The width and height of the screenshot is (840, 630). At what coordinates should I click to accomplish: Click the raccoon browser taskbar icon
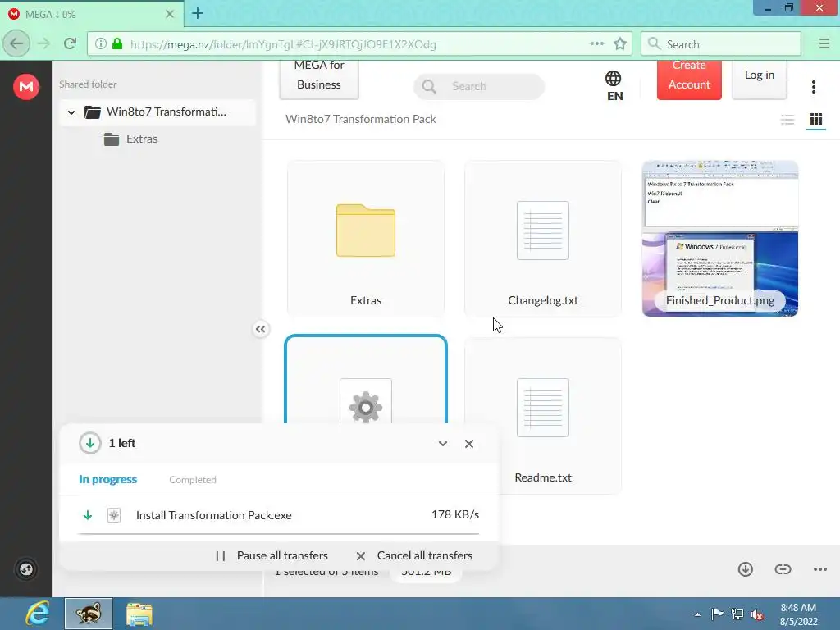(89, 614)
